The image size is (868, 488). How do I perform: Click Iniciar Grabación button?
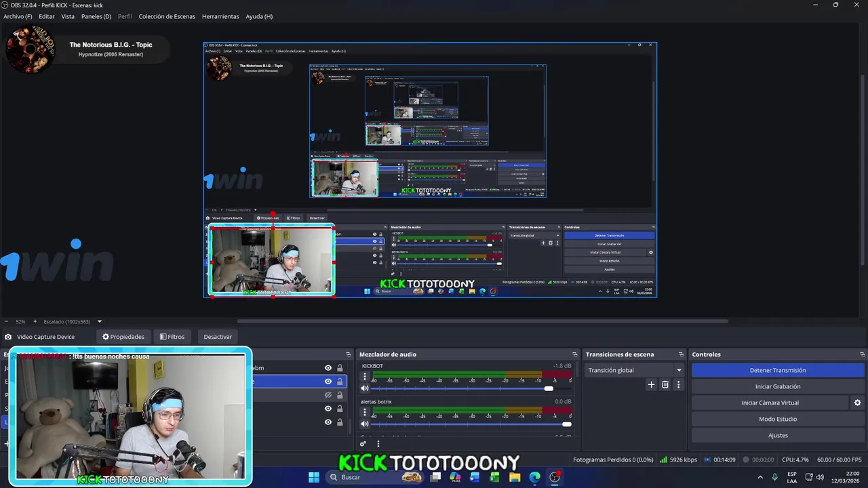click(778, 386)
